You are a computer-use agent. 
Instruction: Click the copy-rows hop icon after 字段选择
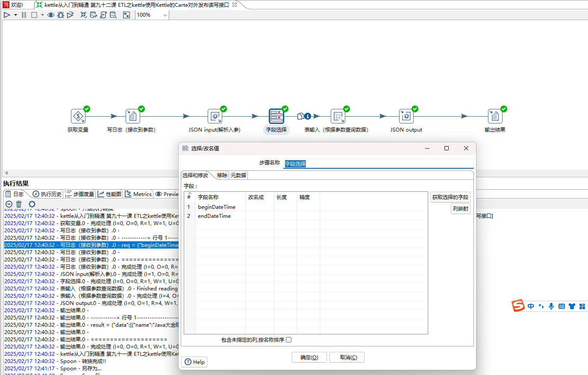click(x=300, y=116)
